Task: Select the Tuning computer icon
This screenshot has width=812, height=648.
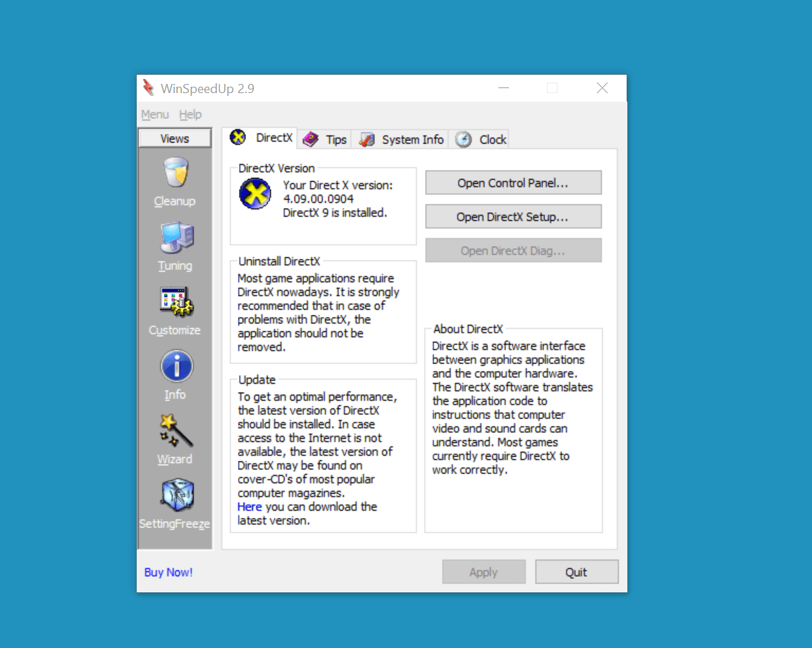Action: pos(177,238)
